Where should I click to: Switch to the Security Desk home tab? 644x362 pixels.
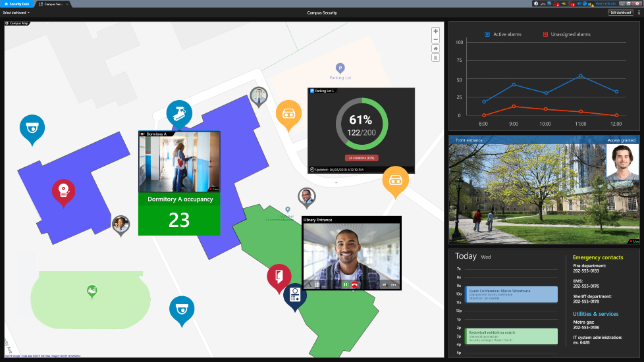(16, 4)
